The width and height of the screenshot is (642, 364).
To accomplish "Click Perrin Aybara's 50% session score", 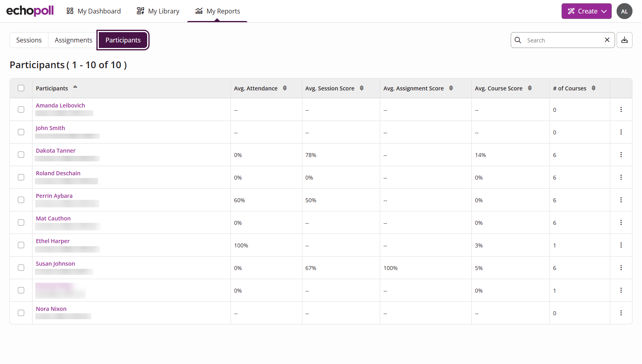I will coord(311,200).
